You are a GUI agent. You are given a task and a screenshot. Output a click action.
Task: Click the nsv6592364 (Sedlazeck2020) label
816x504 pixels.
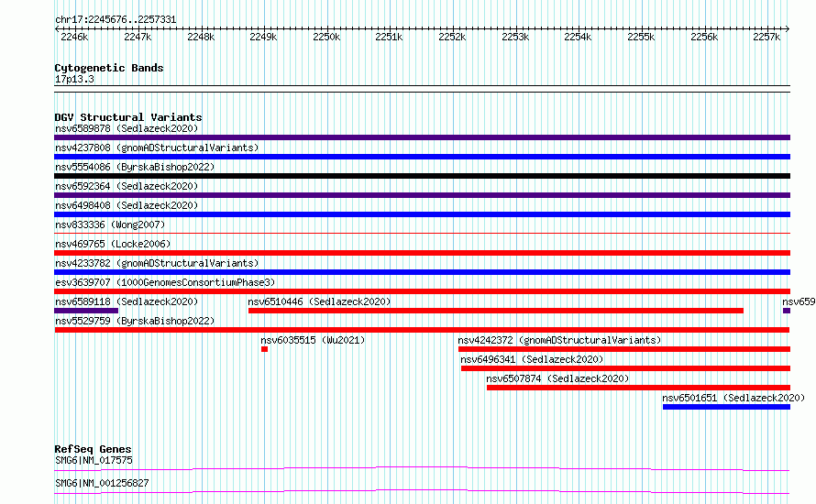coord(127,186)
